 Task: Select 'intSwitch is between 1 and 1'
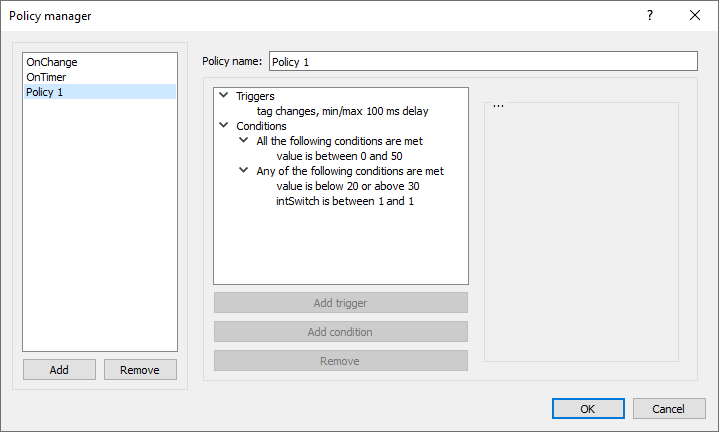click(345, 201)
